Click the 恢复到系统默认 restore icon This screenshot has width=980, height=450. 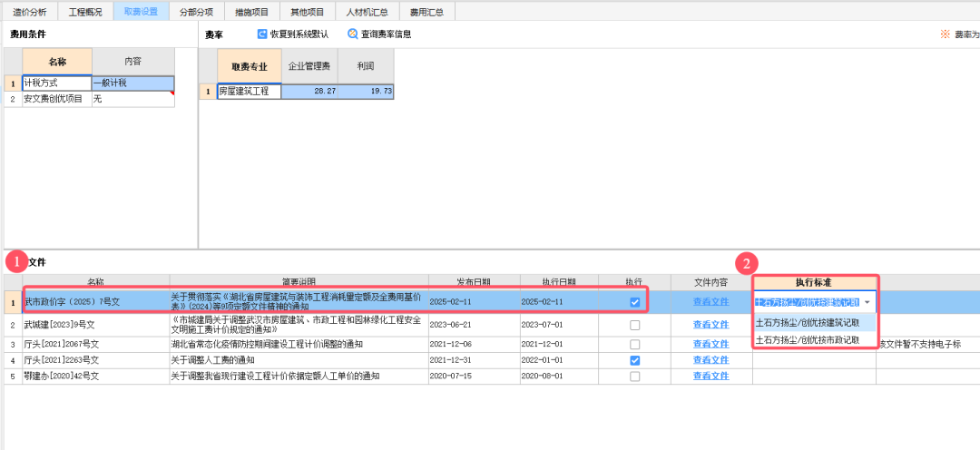point(262,34)
